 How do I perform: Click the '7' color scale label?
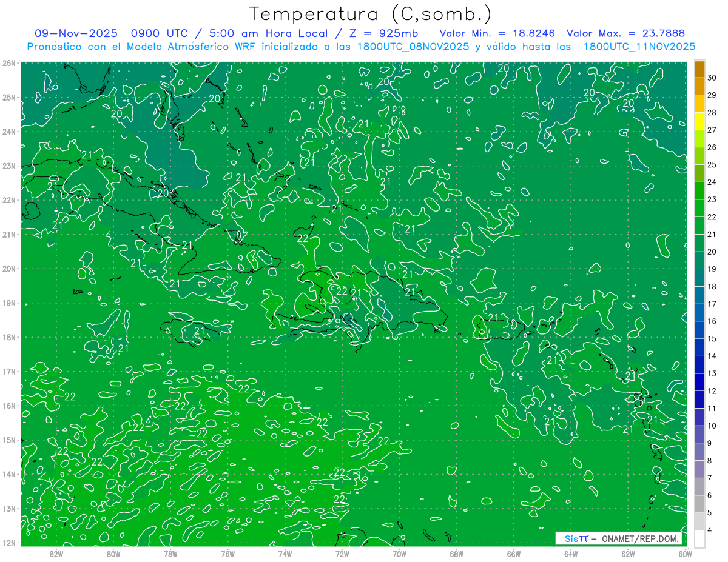(710, 478)
